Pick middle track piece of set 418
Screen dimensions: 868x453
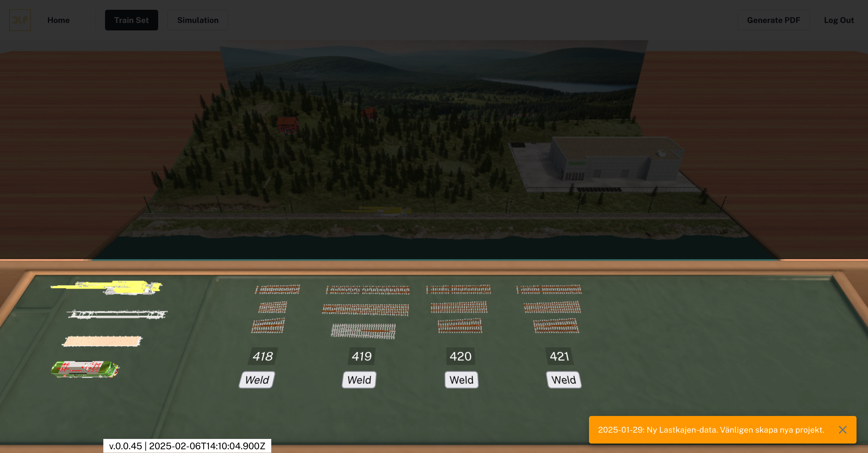(273, 307)
